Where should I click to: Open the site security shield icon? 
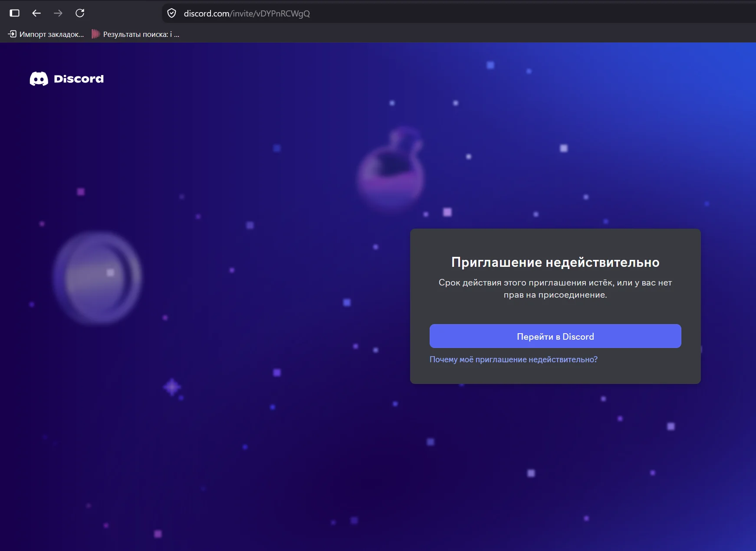(172, 13)
